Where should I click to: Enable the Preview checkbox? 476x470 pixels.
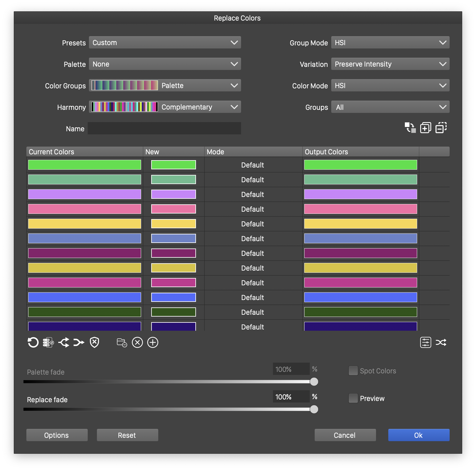[x=353, y=398]
